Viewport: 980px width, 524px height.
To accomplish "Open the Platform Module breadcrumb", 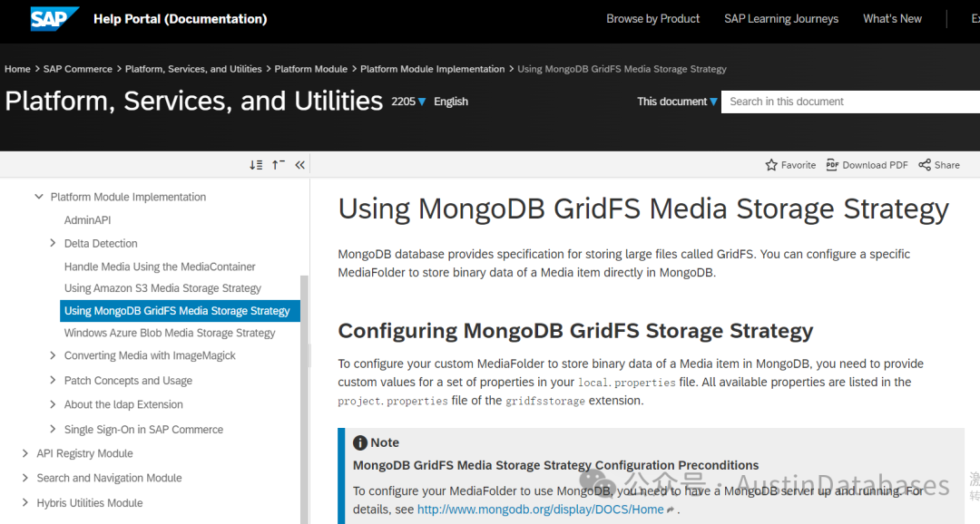I will [310, 69].
